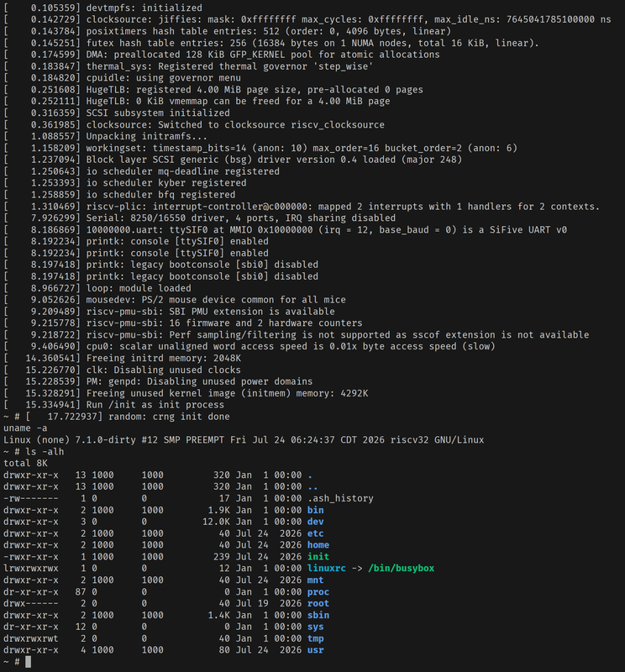Click the 'Unpacking initramfs...' log line
Viewport: 625px width, 672px height.
[147, 136]
